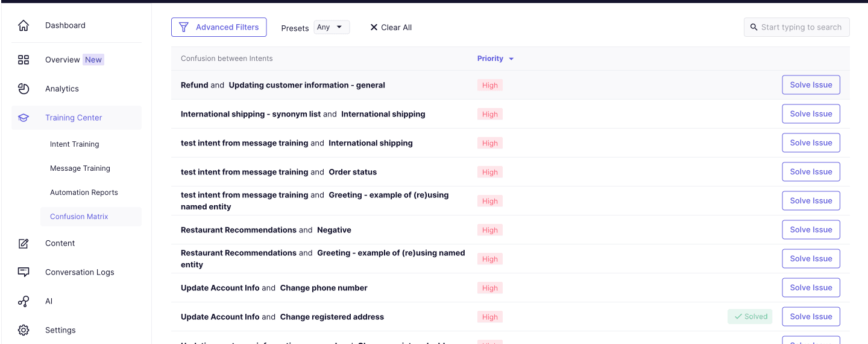The height and width of the screenshot is (344, 868).
Task: Select Confusion Matrix submenu
Action: click(x=79, y=217)
